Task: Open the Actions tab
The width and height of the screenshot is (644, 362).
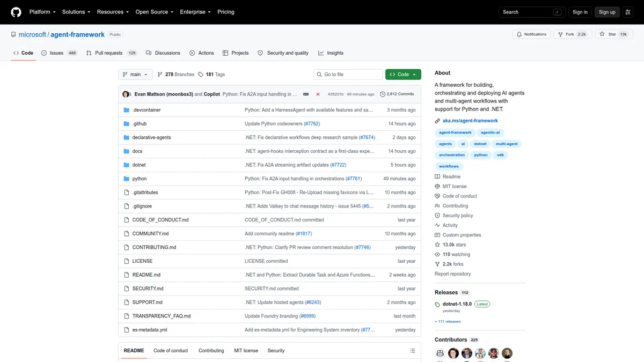Action: pos(202,53)
